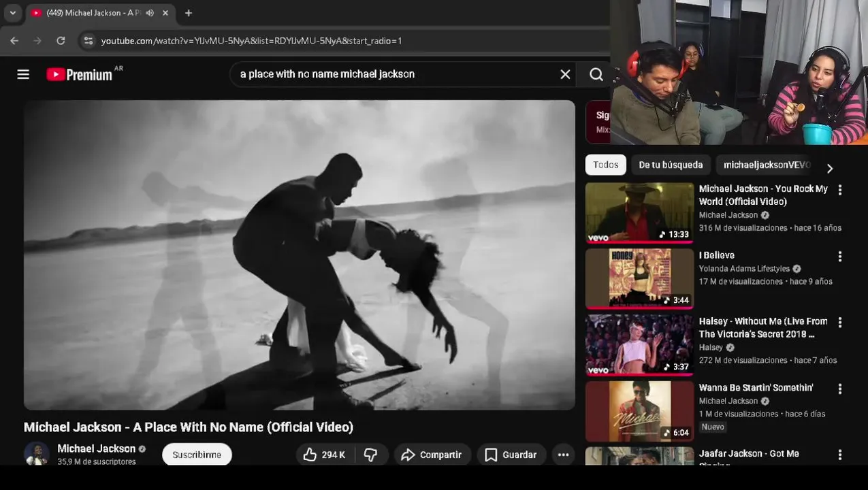
Task: Go back with browser back arrow
Action: click(x=14, y=41)
